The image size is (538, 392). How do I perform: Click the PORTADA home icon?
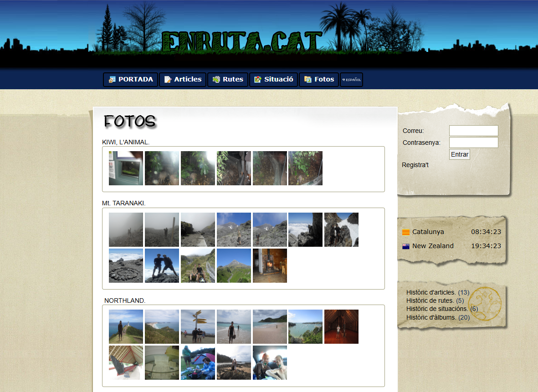tap(112, 80)
